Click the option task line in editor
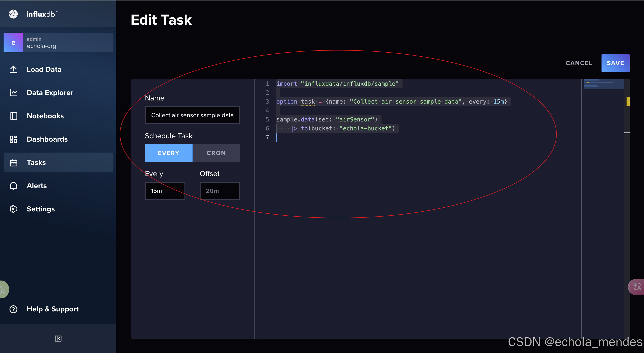644x353 pixels. point(392,102)
